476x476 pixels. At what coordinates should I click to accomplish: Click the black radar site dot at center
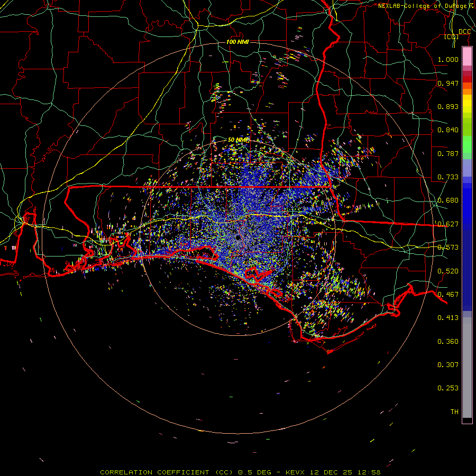pyautogui.click(x=238, y=237)
